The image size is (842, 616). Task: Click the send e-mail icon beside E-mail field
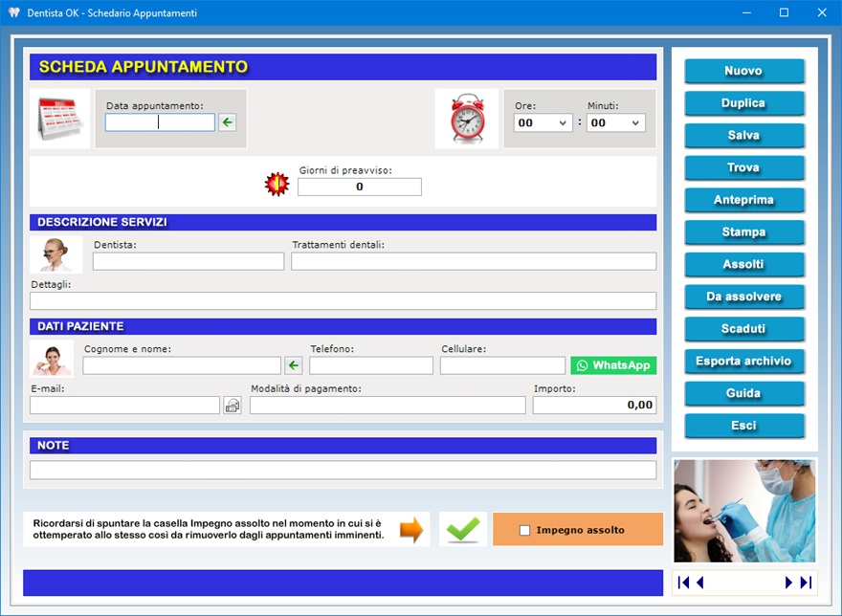point(233,406)
